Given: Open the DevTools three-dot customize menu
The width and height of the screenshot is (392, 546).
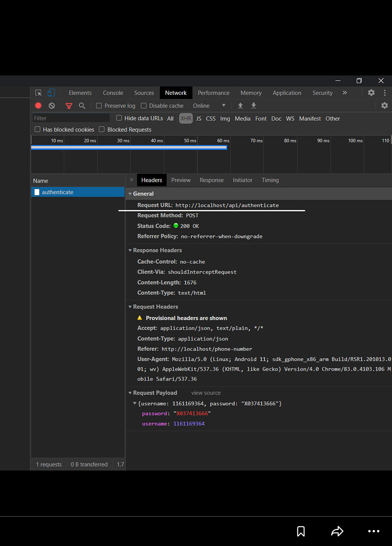Looking at the screenshot, I should coord(385,93).
